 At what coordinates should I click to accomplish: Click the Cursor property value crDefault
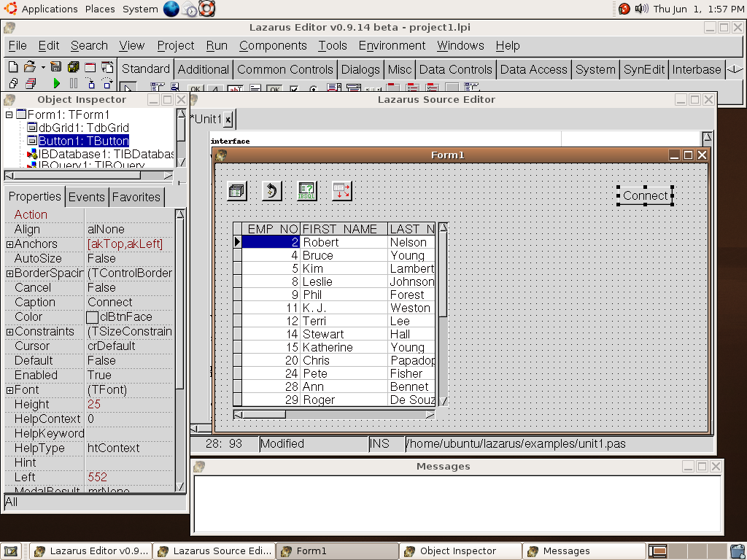coord(130,346)
